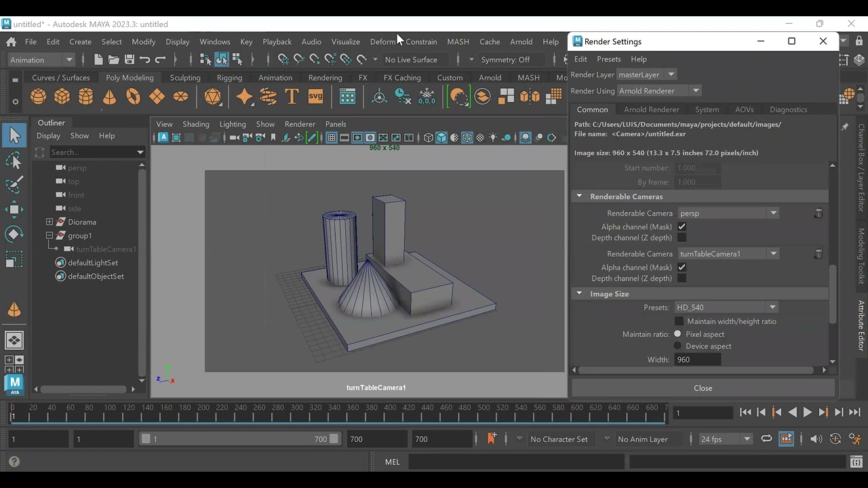
Task: Click the polygon type text tool icon
Action: [292, 97]
